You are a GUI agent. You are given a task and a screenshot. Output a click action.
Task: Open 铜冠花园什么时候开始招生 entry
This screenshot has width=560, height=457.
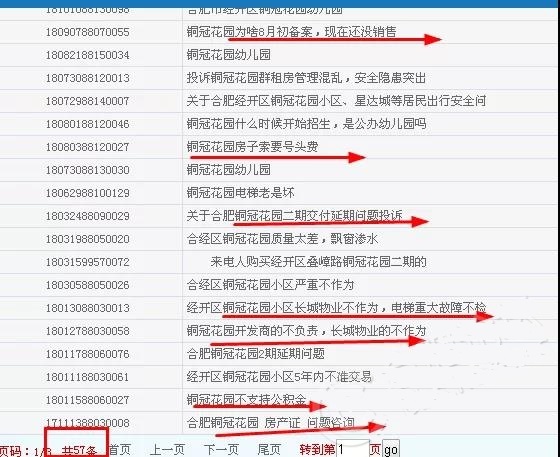(x=306, y=124)
